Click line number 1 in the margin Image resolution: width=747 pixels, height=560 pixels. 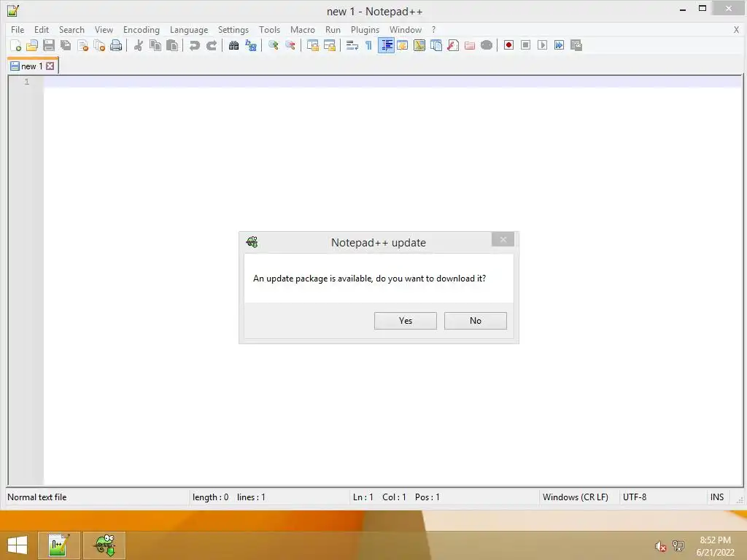27,82
